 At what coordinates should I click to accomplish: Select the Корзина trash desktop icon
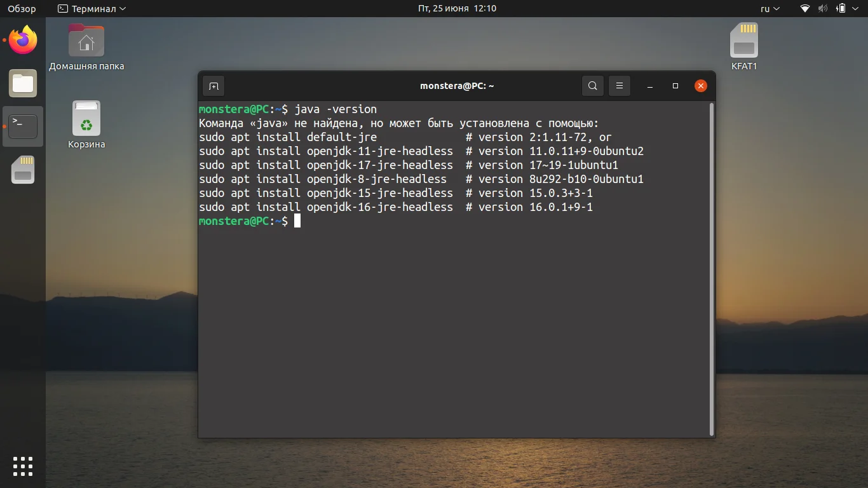pyautogui.click(x=86, y=125)
